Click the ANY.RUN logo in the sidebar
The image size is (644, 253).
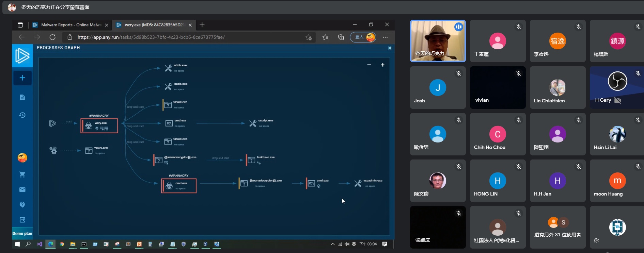click(22, 56)
